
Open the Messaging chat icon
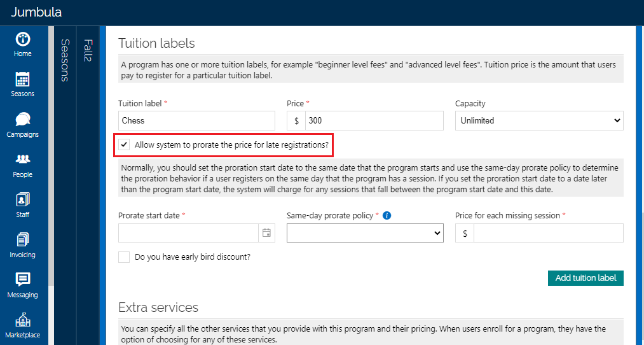click(23, 279)
